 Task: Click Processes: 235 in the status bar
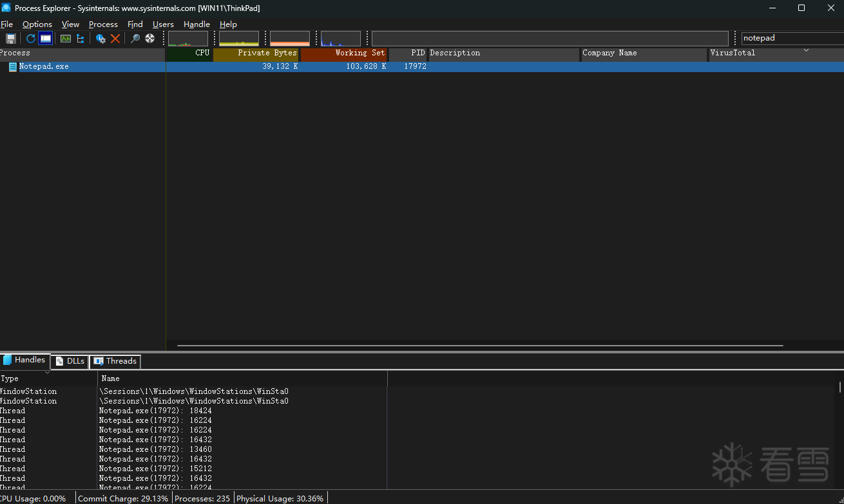click(x=202, y=499)
